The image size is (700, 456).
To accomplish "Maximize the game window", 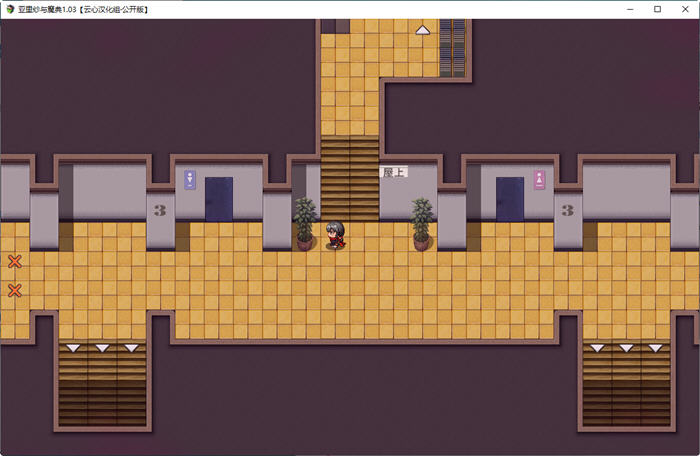I will point(657,9).
